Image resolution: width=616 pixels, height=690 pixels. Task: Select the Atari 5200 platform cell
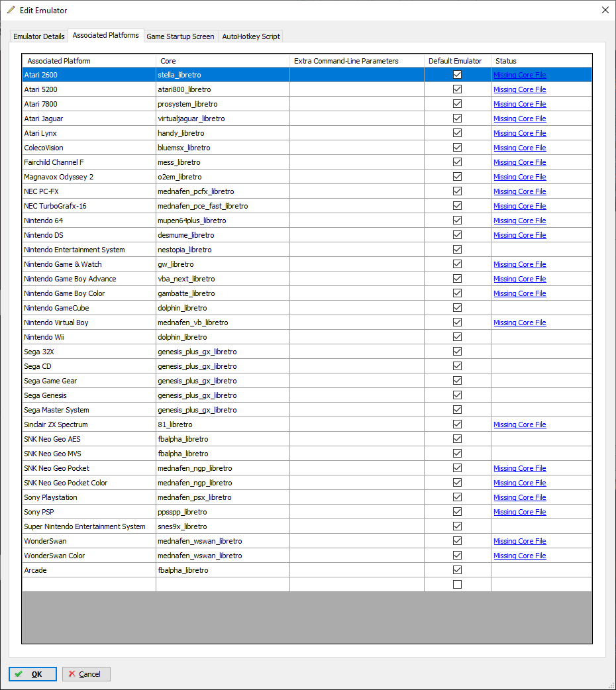[x=89, y=89]
